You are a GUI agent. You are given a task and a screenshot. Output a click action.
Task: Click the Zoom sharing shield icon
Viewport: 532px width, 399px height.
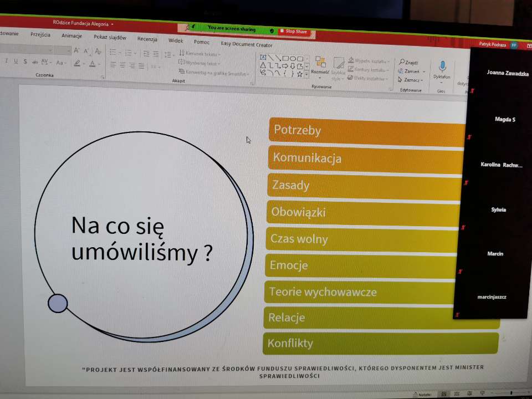(272, 30)
